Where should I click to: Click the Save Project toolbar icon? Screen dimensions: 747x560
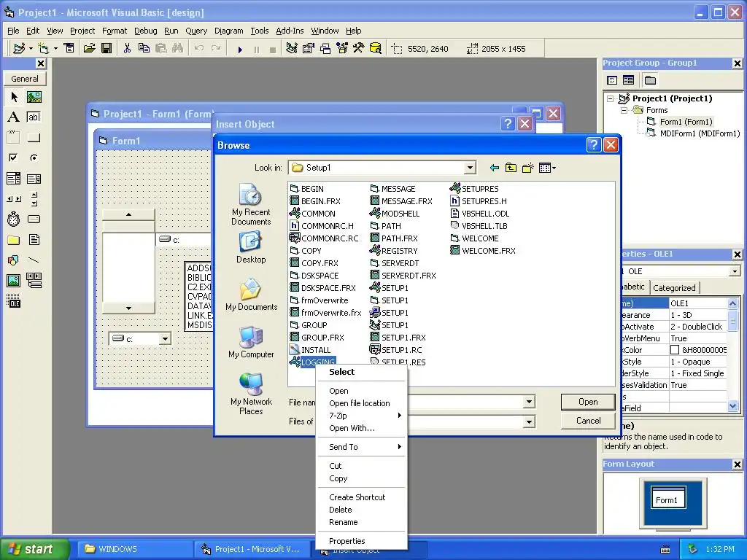107,49
